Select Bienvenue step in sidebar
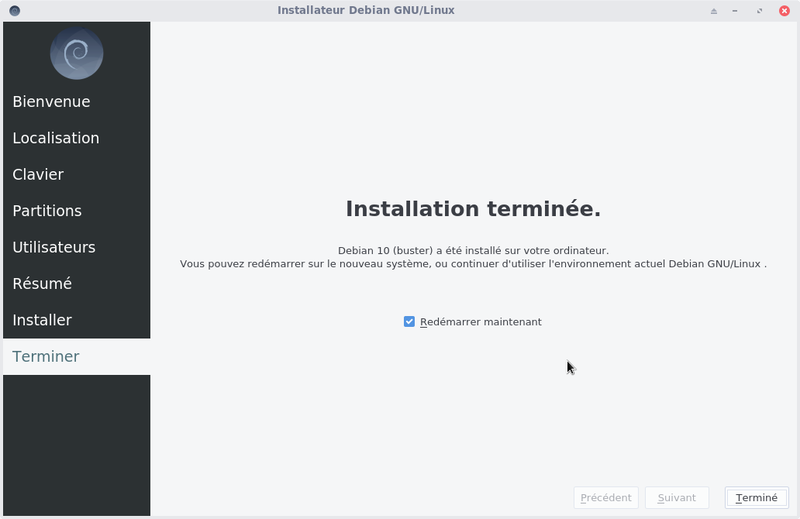Screen dimensions: 800x519 pos(77,102)
